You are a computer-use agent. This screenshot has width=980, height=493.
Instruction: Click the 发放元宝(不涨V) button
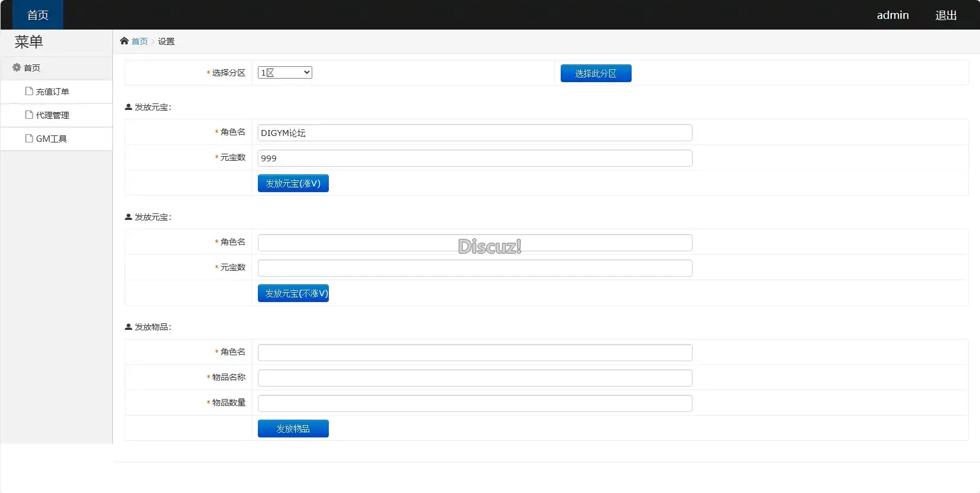tap(293, 293)
